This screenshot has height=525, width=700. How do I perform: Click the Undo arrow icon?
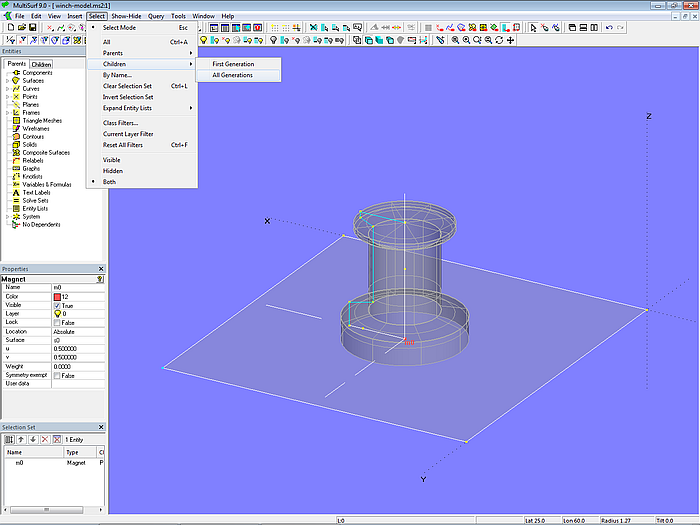(610, 28)
